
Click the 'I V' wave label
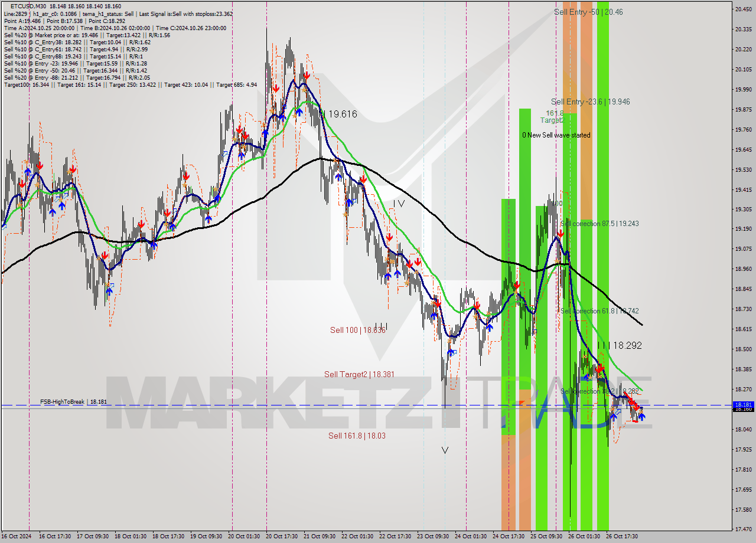(x=399, y=203)
